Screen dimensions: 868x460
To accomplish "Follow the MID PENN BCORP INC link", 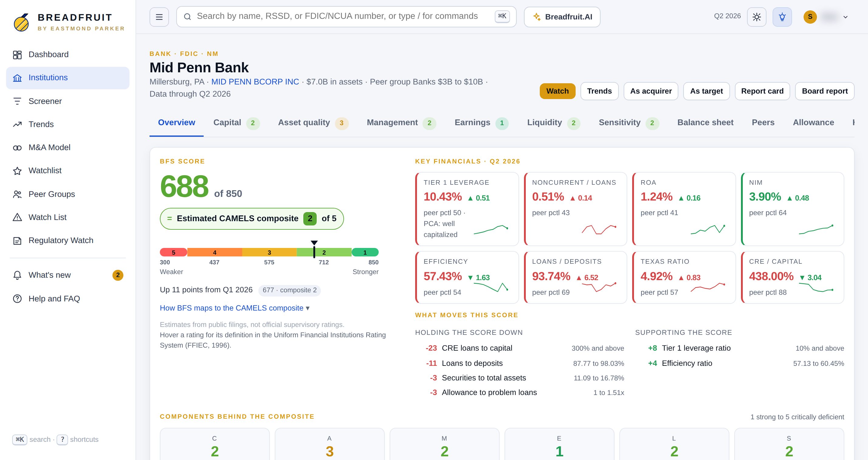I will (x=255, y=82).
